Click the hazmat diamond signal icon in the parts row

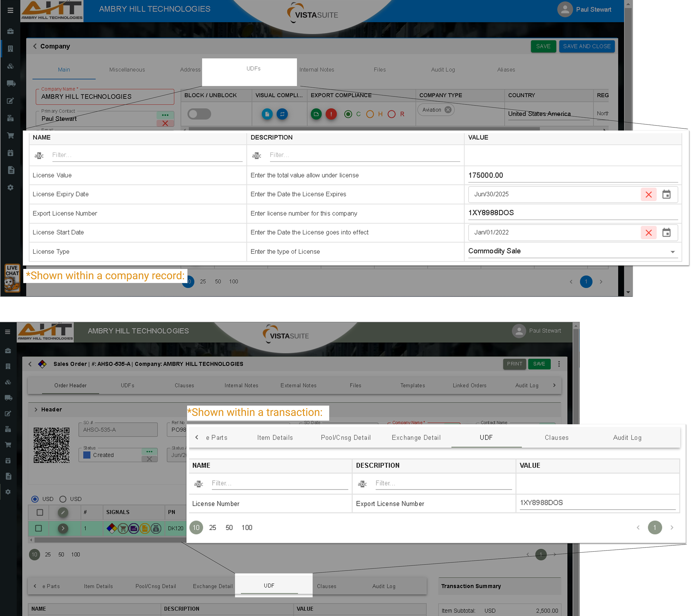click(112, 528)
